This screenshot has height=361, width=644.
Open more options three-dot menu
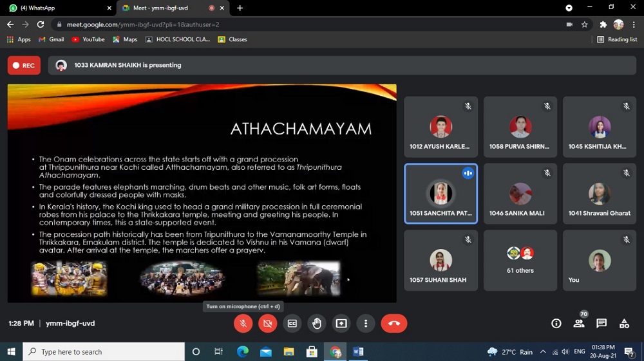point(366,324)
